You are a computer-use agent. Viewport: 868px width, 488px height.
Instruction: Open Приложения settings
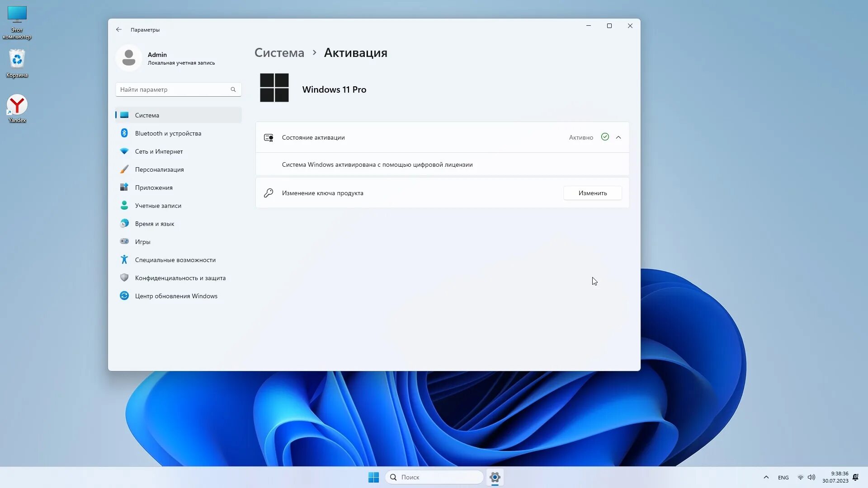coord(153,187)
